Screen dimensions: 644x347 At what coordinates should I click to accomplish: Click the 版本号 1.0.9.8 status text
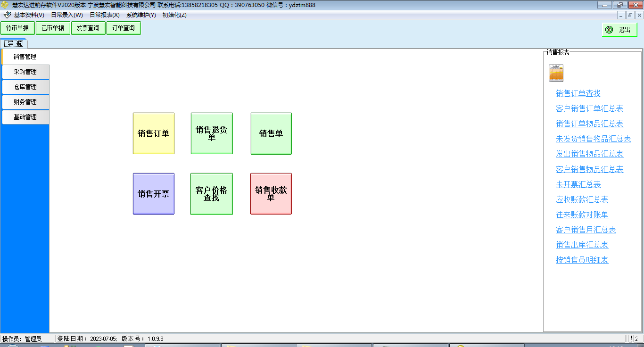[142, 339]
